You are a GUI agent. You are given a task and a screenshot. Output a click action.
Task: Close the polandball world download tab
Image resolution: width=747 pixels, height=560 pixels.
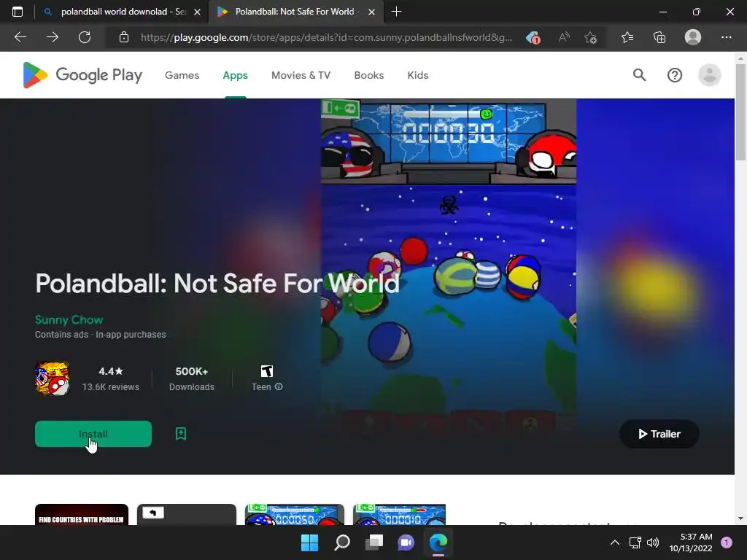tap(197, 12)
